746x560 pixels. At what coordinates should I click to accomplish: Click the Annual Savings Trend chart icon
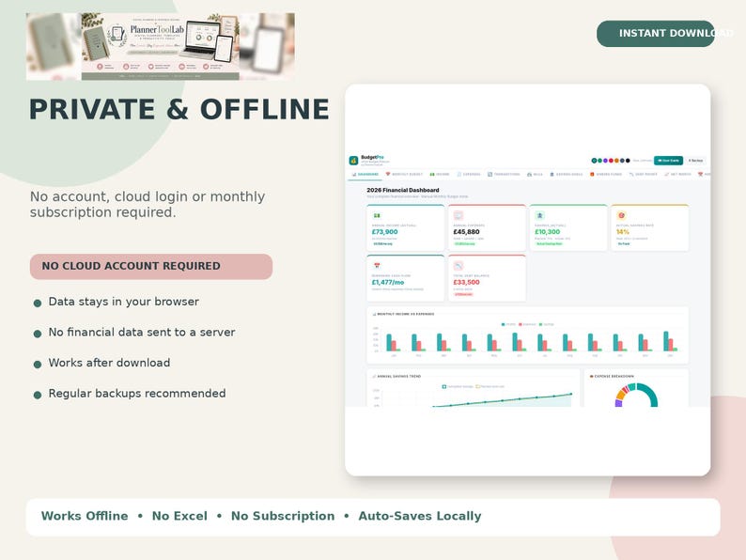pyautogui.click(x=374, y=376)
